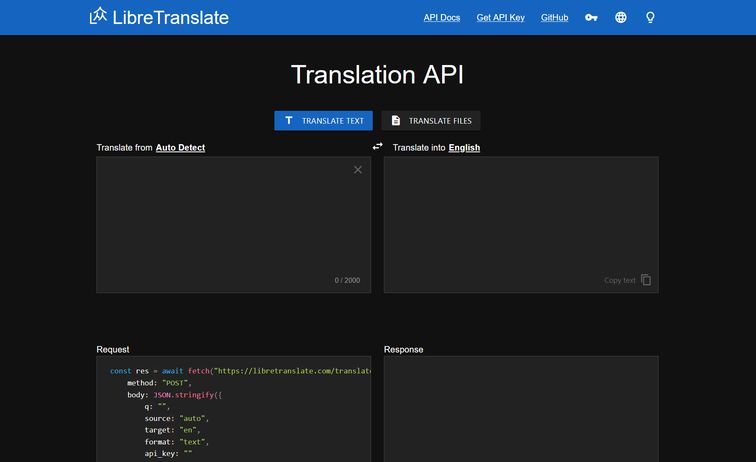Click the 'api_key: ""' code line
This screenshot has width=756, height=462.
[x=168, y=454]
